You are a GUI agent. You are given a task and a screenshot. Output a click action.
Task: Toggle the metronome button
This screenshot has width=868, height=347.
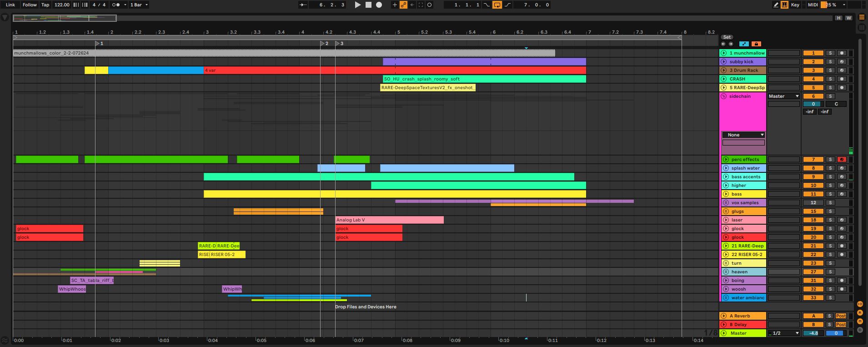pos(116,5)
